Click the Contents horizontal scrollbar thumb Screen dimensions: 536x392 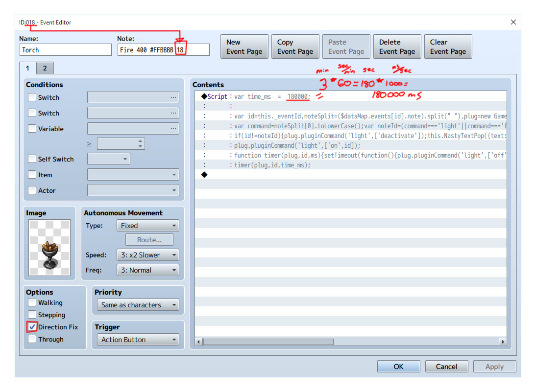[x=268, y=342]
